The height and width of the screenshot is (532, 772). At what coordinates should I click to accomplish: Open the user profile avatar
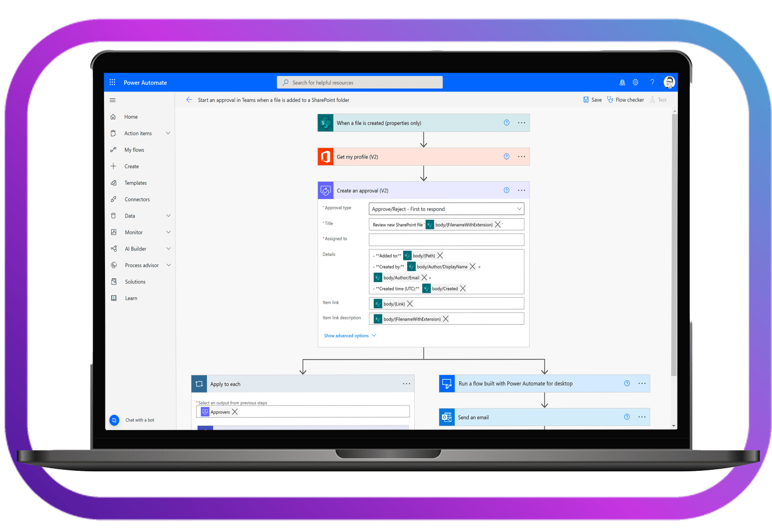pyautogui.click(x=669, y=82)
